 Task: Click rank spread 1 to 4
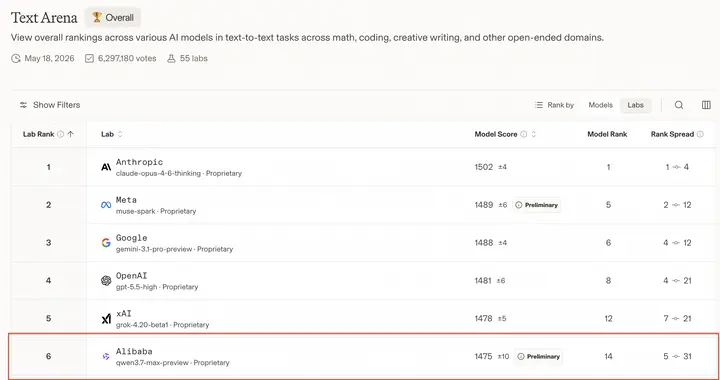click(x=677, y=167)
